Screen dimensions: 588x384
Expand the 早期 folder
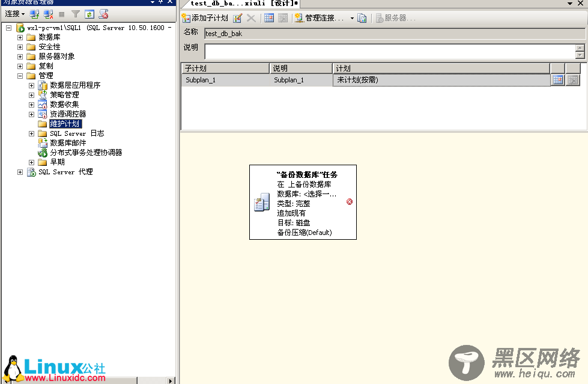pos(31,162)
